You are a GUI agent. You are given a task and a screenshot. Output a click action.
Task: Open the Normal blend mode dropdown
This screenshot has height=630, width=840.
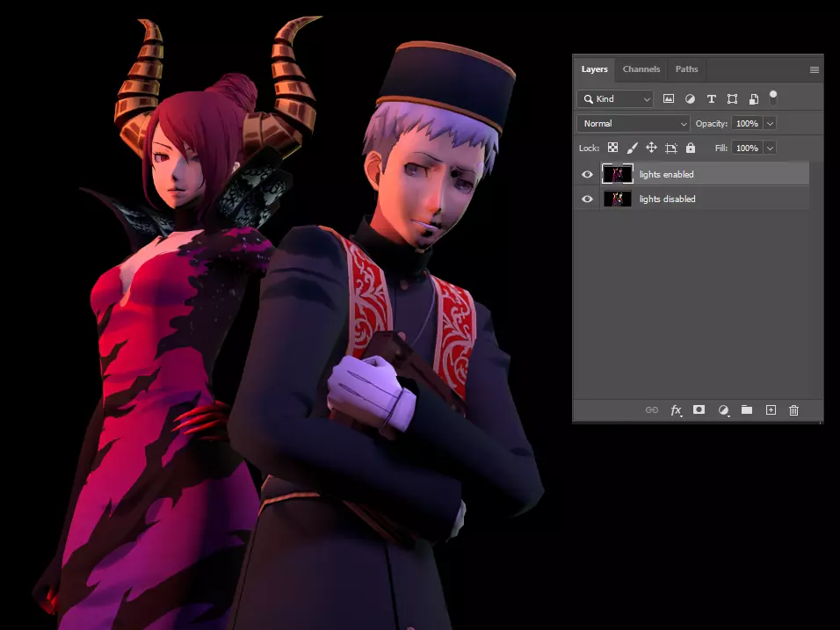(634, 124)
